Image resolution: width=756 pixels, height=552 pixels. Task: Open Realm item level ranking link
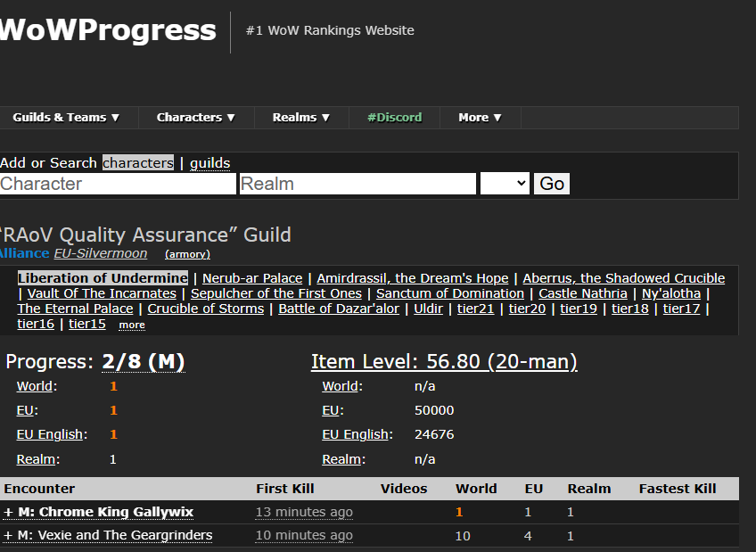[341, 459]
